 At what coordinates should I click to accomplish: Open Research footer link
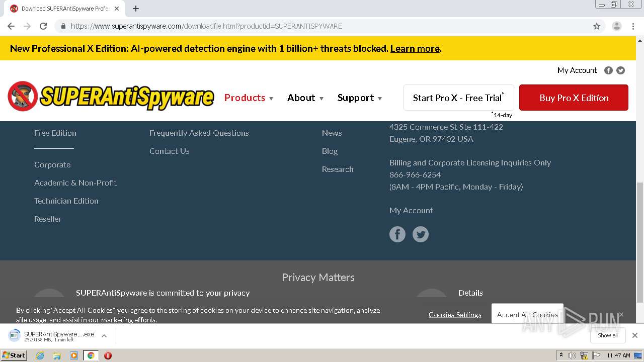point(338,169)
